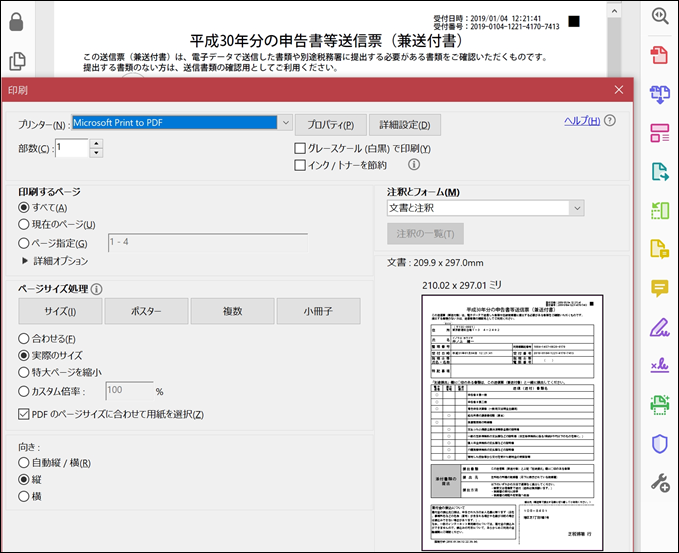Open the ヘルプ link

click(582, 121)
